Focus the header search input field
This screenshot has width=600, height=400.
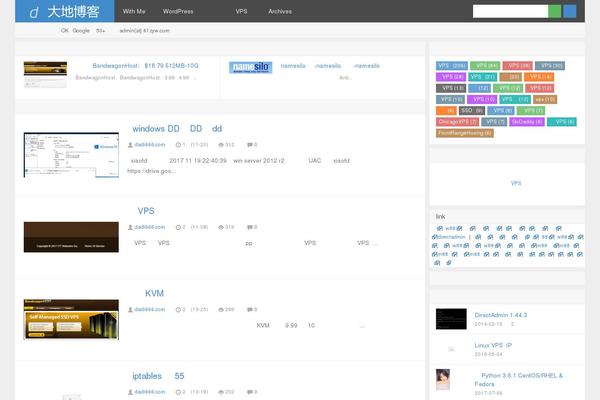[x=510, y=11]
